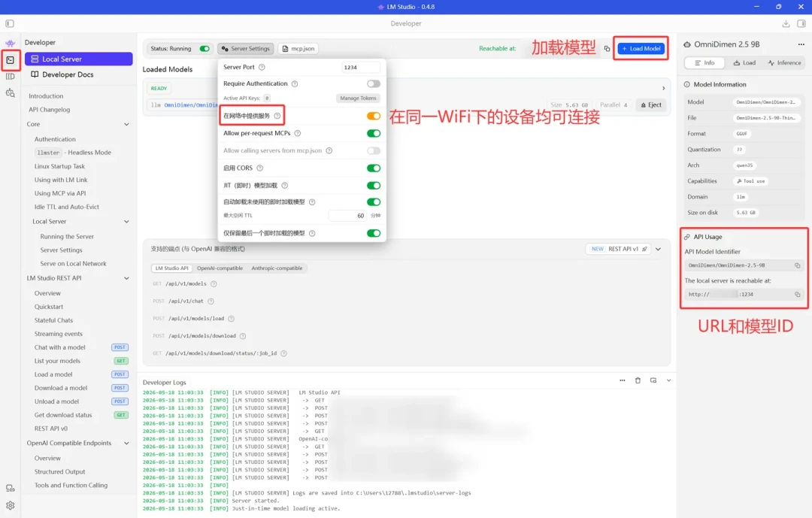
Task: Collapse the supported endpoints panel chevron
Action: 658,249
